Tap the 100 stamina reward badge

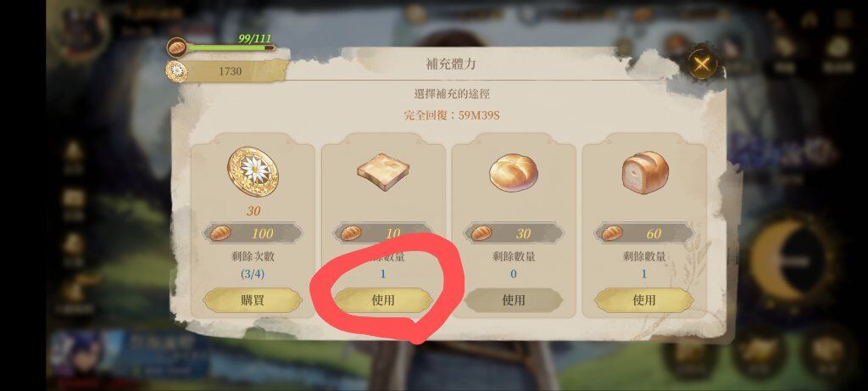tap(253, 233)
